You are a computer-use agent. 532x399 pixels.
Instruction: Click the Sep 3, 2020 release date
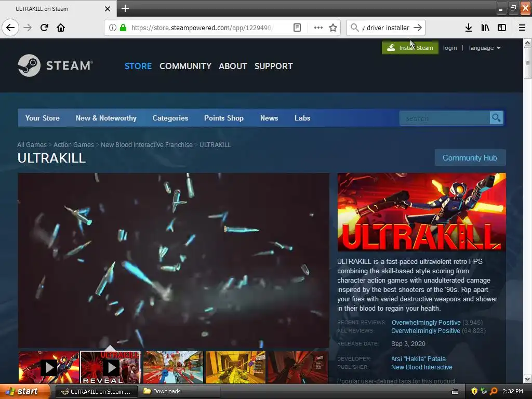tap(408, 344)
